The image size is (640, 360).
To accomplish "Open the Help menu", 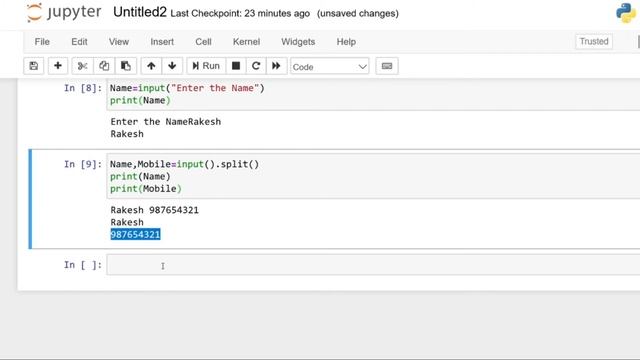I will (346, 42).
